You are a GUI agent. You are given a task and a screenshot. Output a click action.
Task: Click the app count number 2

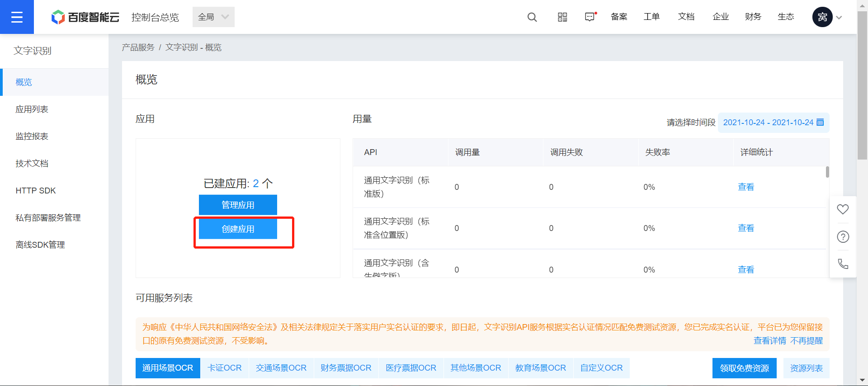pyautogui.click(x=256, y=184)
